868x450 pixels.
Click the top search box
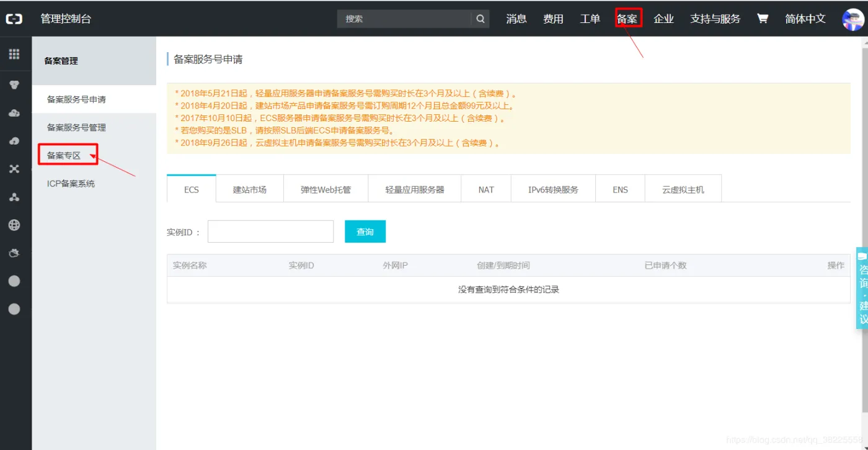(x=405, y=19)
